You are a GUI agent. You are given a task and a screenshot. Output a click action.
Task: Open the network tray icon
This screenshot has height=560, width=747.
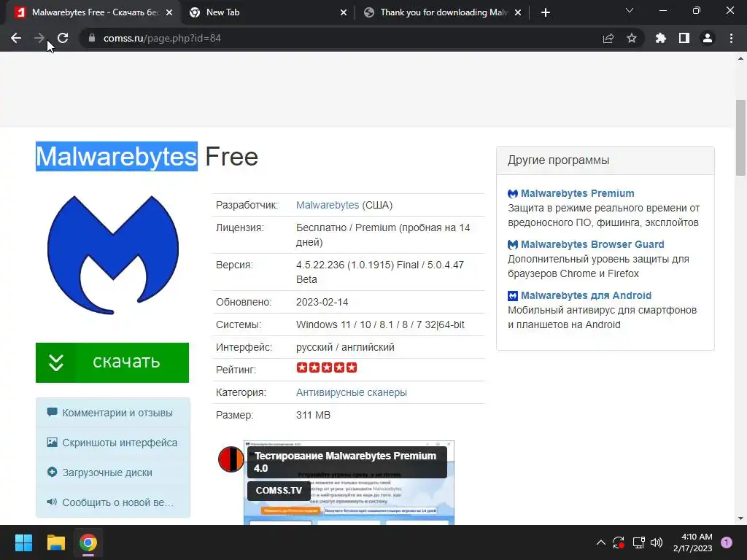[x=638, y=542]
